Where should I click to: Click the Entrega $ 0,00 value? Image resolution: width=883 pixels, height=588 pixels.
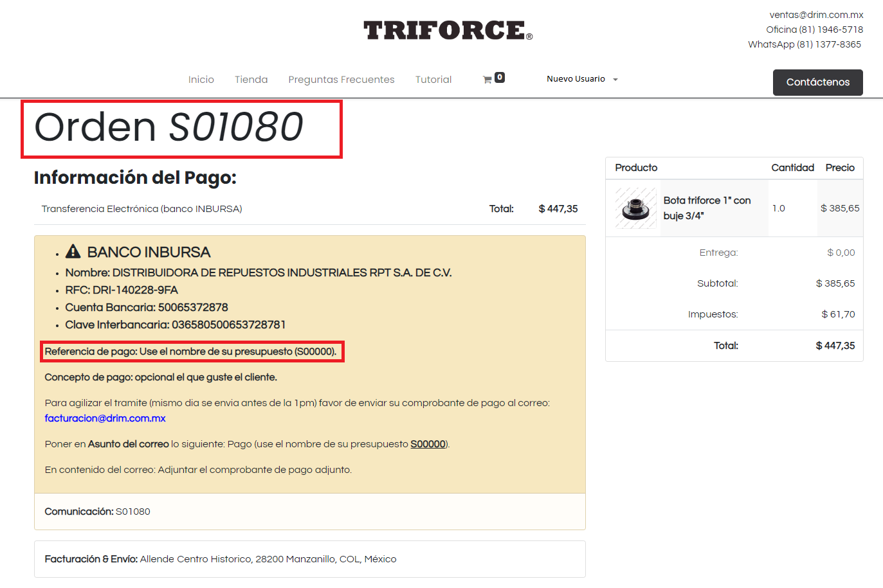[x=841, y=253]
